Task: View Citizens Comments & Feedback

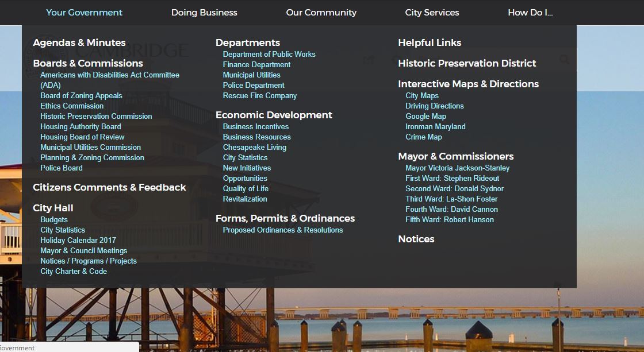Action: [109, 187]
